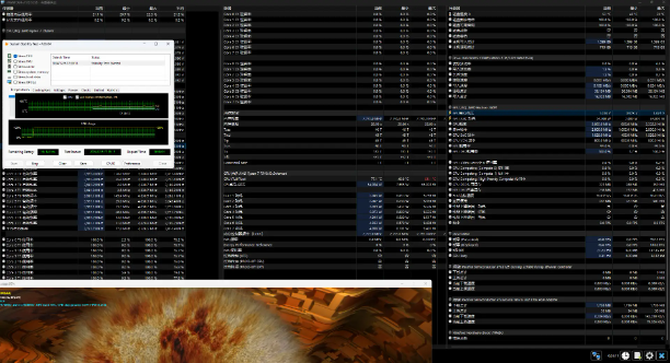
Task: Toggle the CPU legend checkbox in the temperature graph
Action: tap(65, 97)
